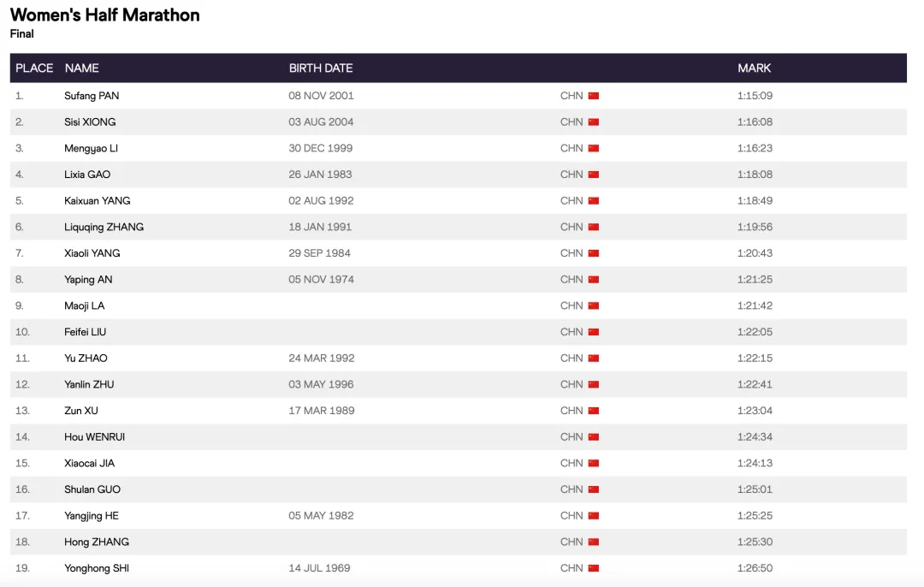Click the China flag icon beside Sufang PAN
Image resolution: width=924 pixels, height=587 pixels.
click(594, 96)
